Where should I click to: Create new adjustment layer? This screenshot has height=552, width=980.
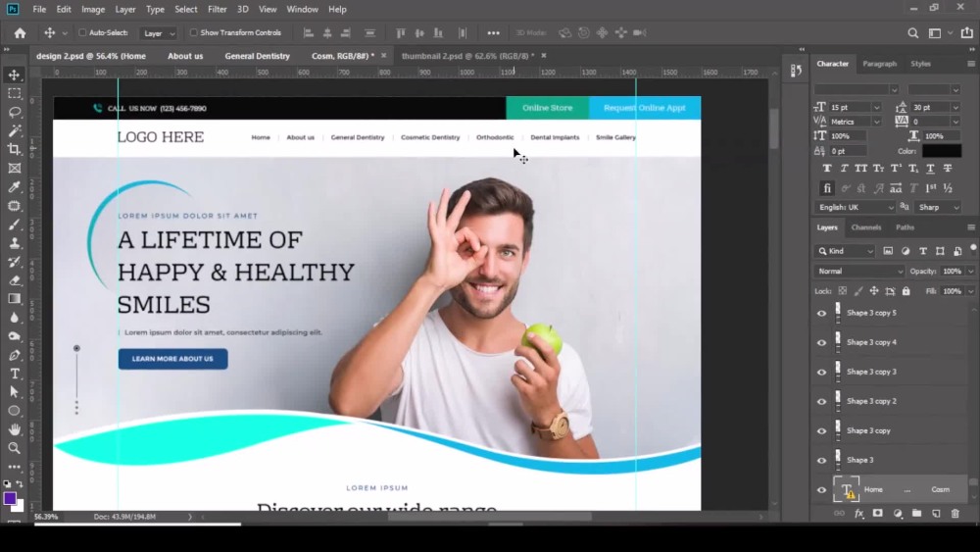[898, 513]
